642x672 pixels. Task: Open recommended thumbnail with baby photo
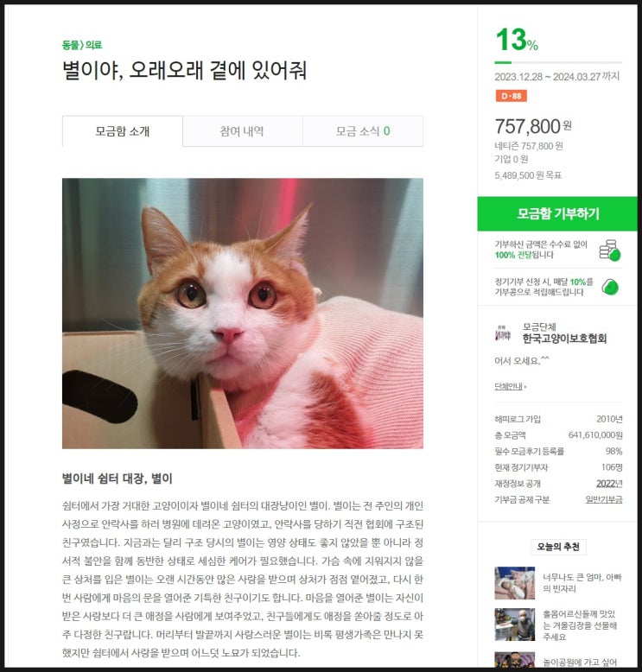(x=515, y=583)
